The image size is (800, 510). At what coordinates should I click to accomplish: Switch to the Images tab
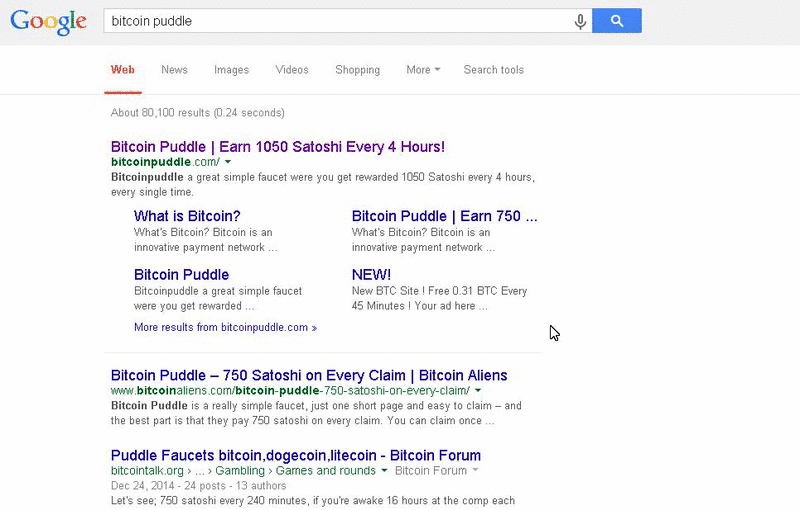(x=232, y=70)
